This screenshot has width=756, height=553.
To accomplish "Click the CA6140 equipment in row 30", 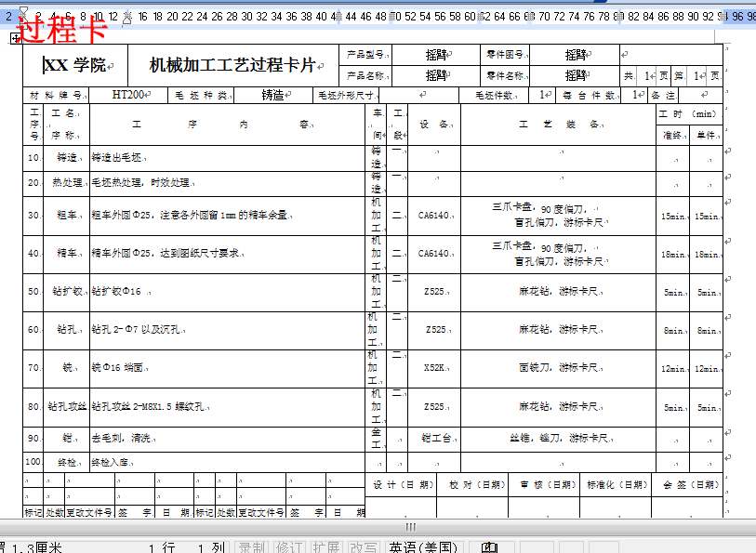I will pyautogui.click(x=433, y=216).
